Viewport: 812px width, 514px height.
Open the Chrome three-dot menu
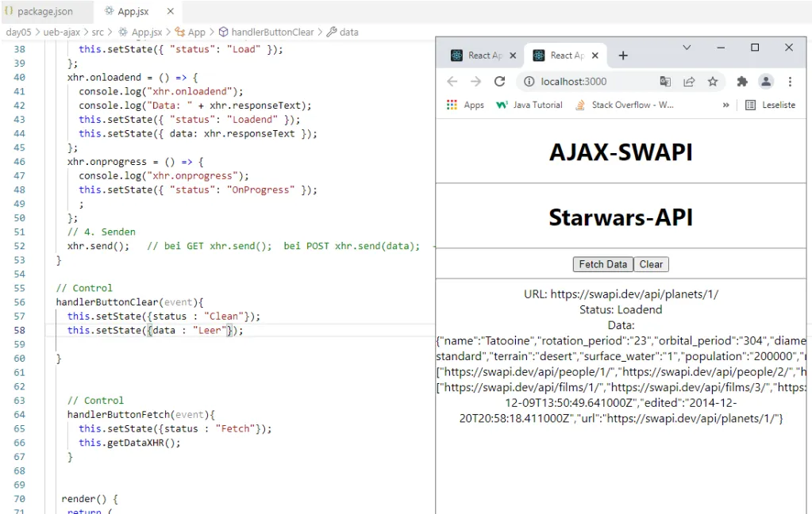pyautogui.click(x=790, y=81)
